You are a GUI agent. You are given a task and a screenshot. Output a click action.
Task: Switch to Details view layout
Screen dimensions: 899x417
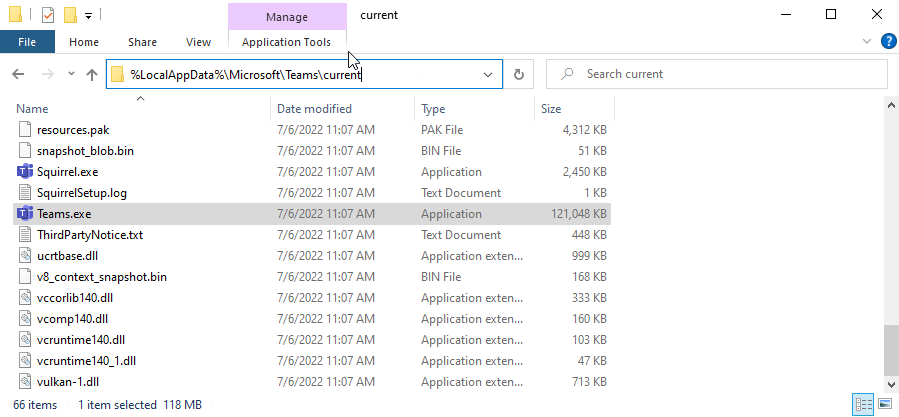(x=863, y=404)
